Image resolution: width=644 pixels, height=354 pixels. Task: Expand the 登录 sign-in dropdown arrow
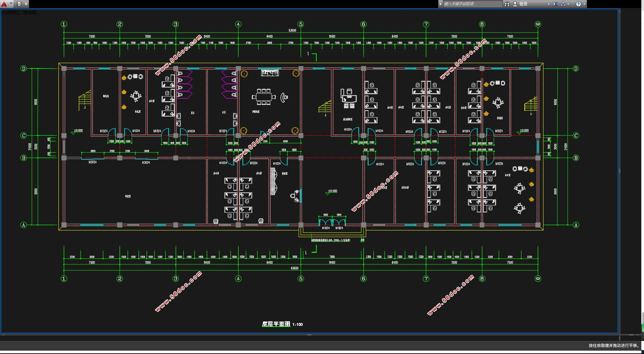(548, 4)
